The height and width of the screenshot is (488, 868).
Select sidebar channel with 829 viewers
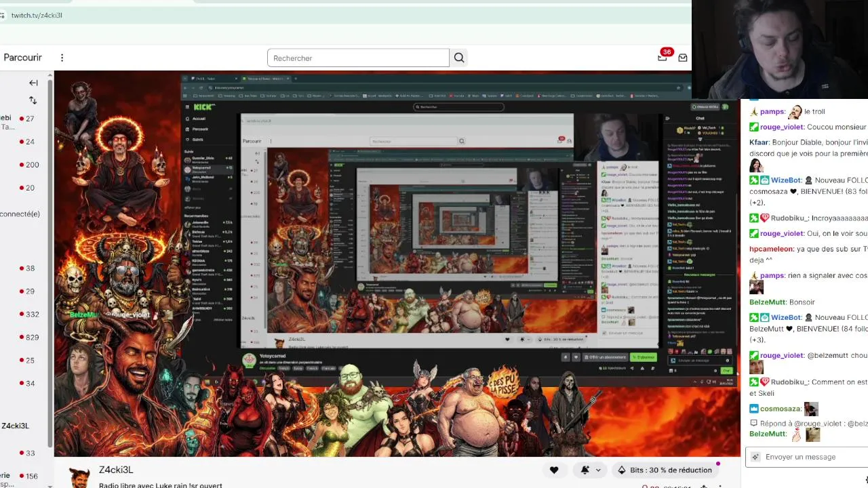point(28,337)
